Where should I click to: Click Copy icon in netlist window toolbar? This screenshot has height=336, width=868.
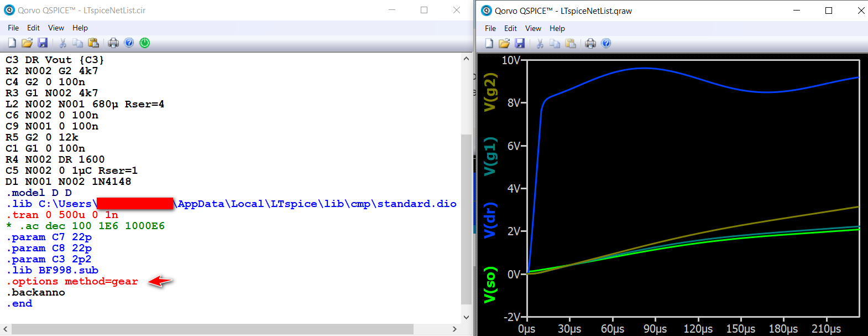pos(77,43)
